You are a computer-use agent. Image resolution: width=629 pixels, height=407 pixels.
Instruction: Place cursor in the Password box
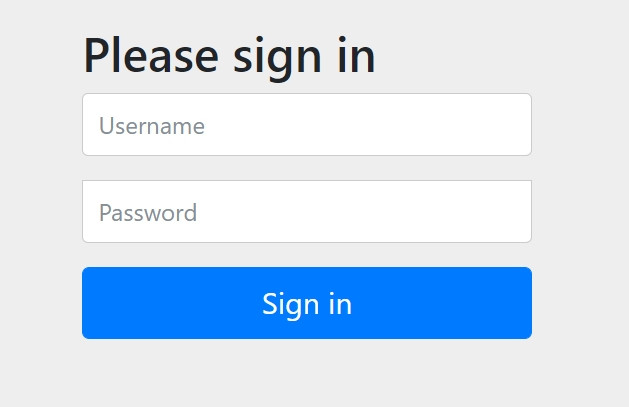pos(307,211)
